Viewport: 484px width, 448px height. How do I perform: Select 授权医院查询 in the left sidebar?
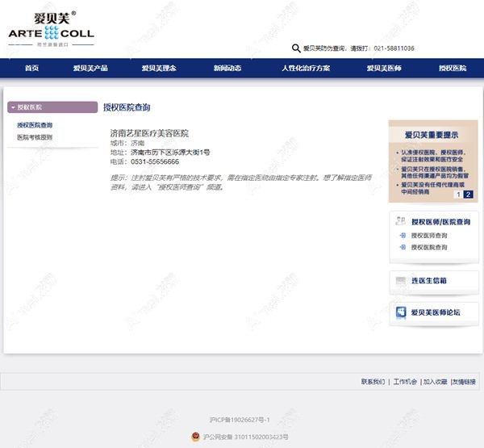pos(35,125)
